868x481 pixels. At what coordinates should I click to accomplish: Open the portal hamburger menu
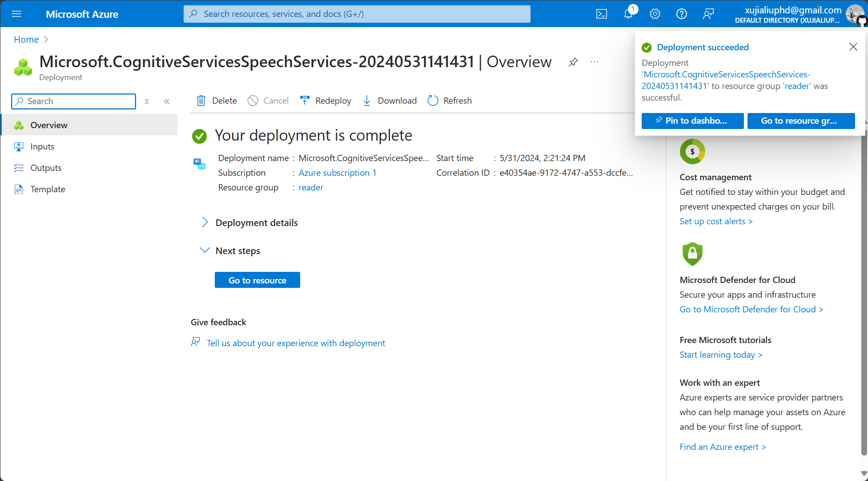click(16, 14)
